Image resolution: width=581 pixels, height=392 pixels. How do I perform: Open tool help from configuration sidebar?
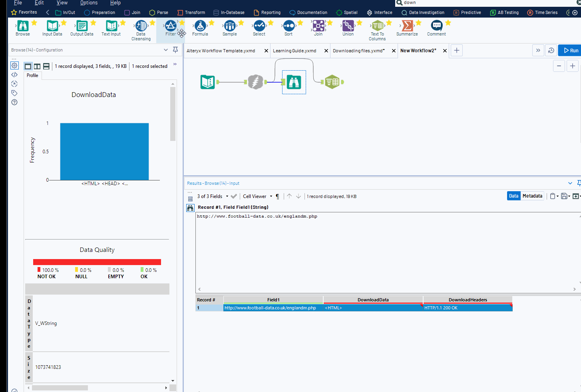(x=14, y=102)
